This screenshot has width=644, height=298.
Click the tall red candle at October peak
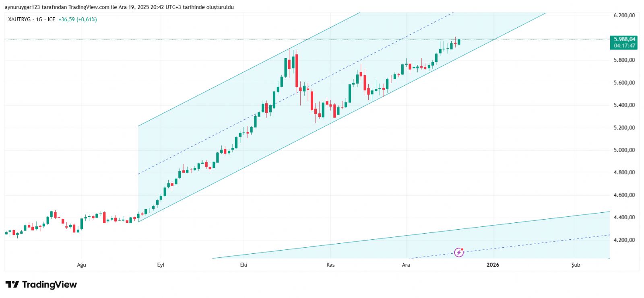pyautogui.click(x=297, y=71)
